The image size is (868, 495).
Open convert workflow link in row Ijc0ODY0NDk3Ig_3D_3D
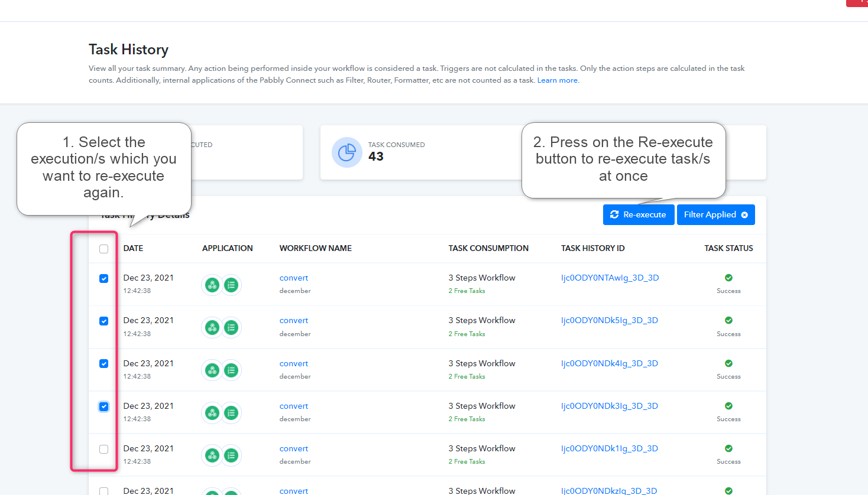point(294,406)
